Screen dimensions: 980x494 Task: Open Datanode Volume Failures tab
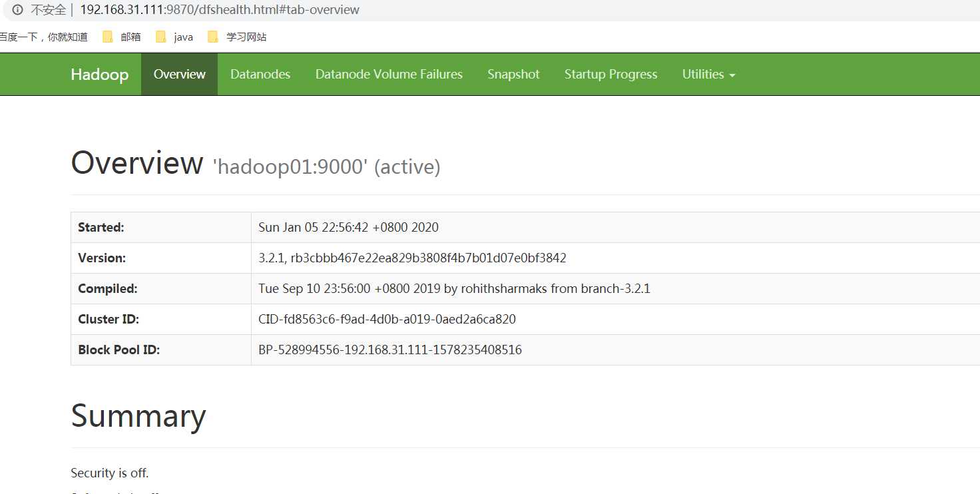click(x=389, y=75)
